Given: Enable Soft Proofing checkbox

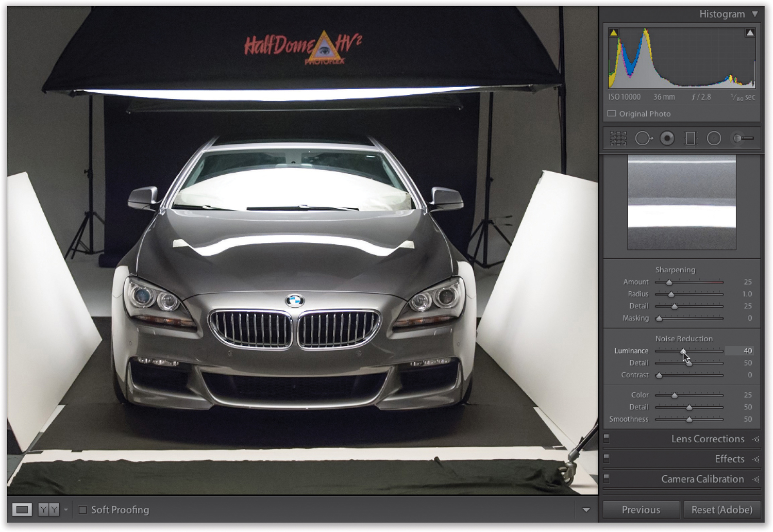Looking at the screenshot, I should [x=82, y=510].
